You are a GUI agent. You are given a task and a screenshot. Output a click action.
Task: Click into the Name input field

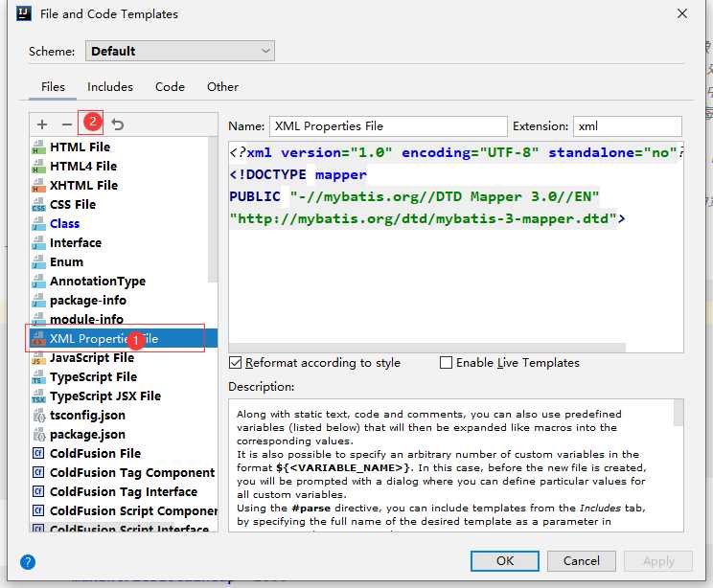(388, 126)
